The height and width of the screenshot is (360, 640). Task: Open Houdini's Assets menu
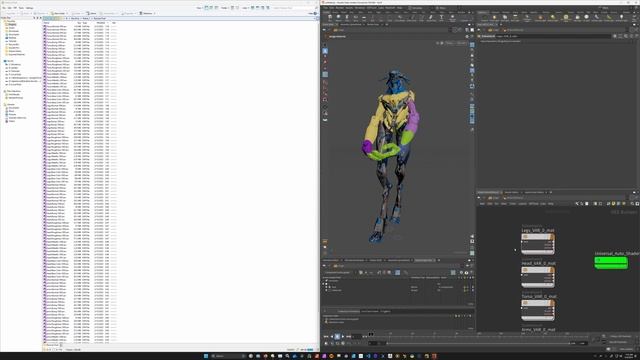point(349,8)
